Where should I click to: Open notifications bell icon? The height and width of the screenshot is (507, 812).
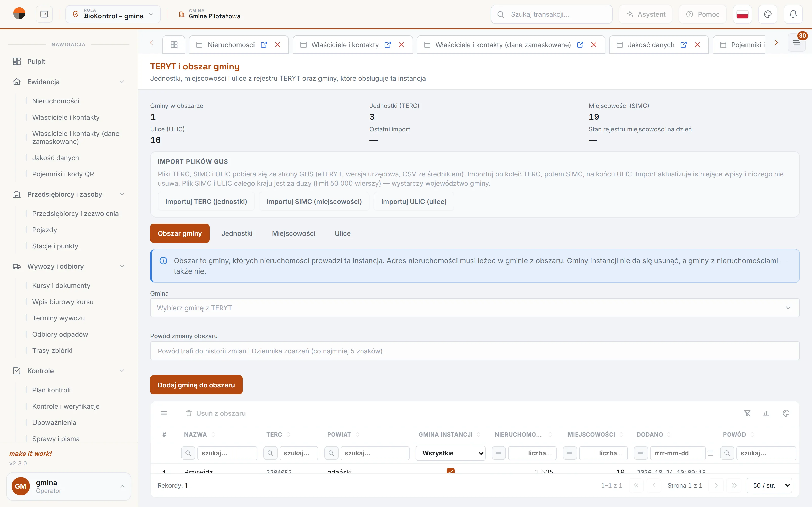793,14
